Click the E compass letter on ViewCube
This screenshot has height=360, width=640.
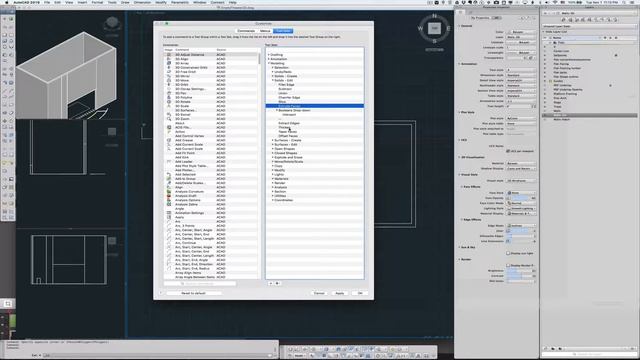coord(448,29)
